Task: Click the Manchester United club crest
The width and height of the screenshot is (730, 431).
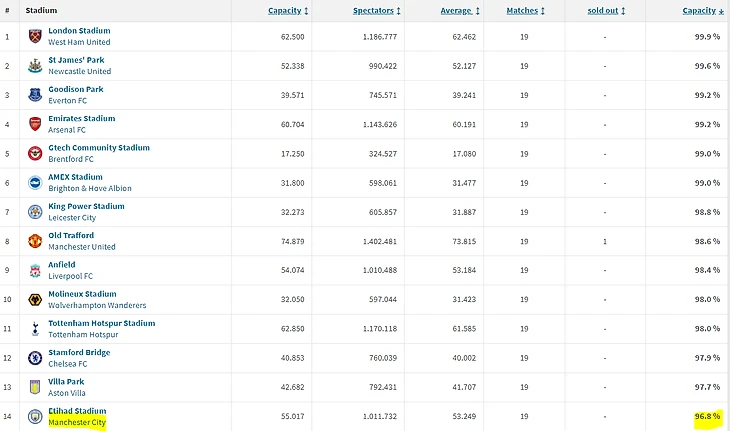Action: (x=34, y=241)
